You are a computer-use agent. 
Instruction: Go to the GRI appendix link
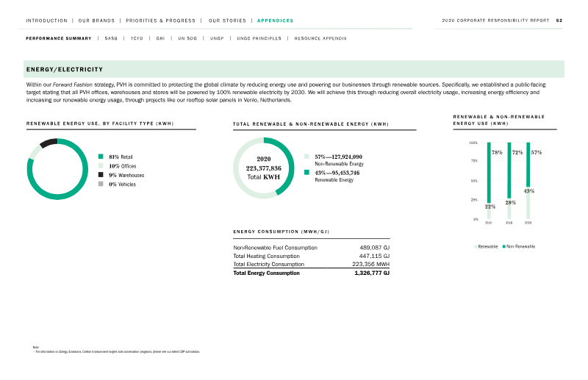coord(160,38)
